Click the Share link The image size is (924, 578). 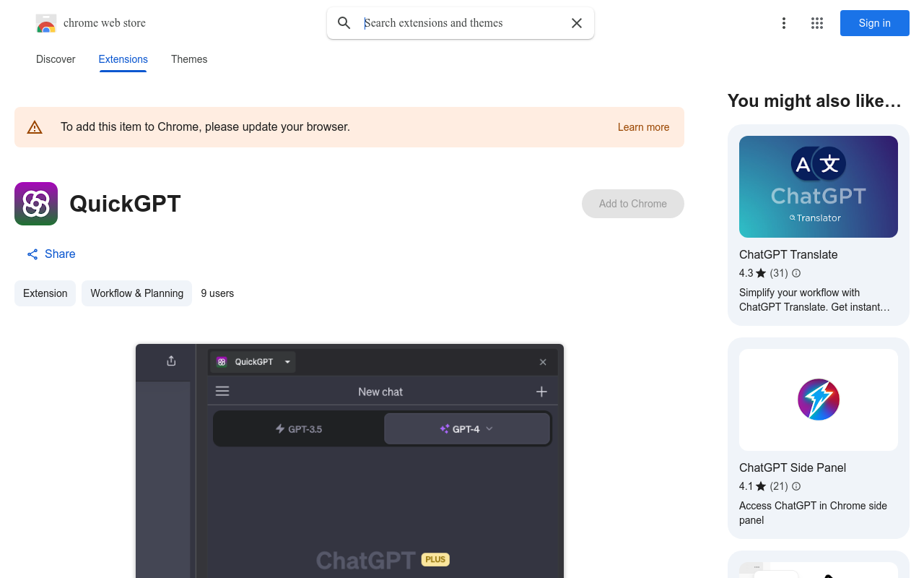tap(60, 254)
